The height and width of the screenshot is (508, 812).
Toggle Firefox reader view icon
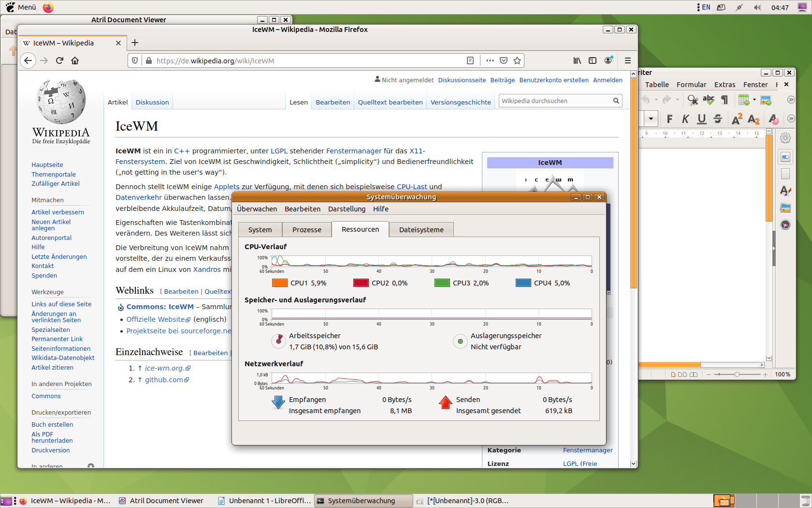pyautogui.click(x=470, y=60)
